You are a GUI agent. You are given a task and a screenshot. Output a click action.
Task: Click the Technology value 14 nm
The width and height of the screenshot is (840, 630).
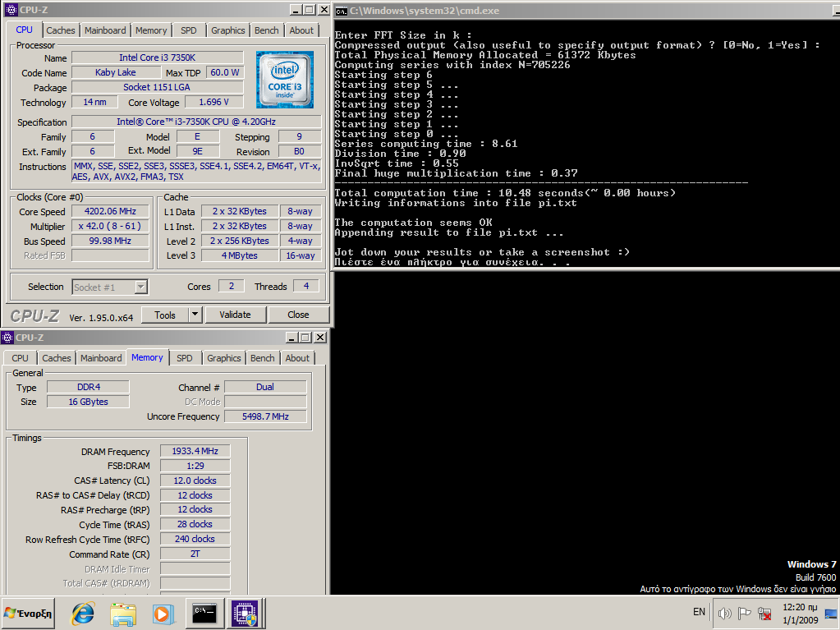pos(94,102)
